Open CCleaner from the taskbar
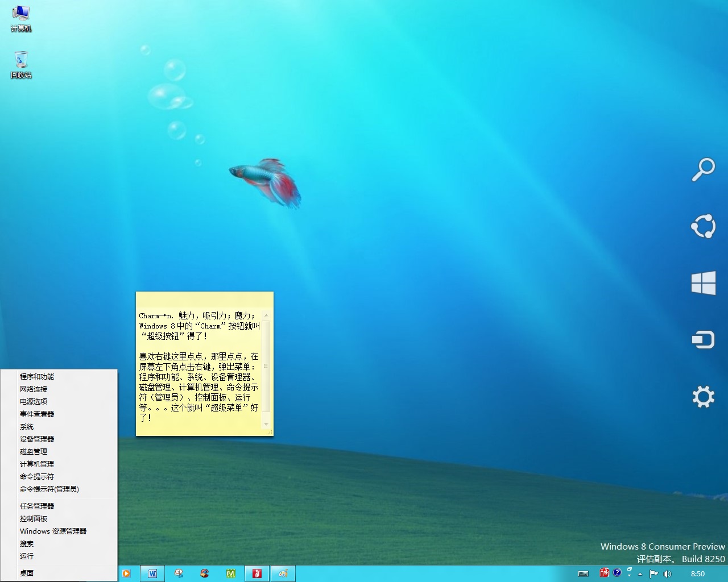728x582 pixels. 205,573
